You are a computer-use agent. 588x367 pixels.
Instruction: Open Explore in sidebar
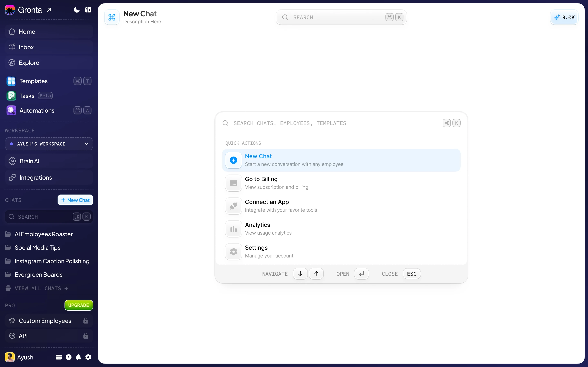click(x=49, y=63)
